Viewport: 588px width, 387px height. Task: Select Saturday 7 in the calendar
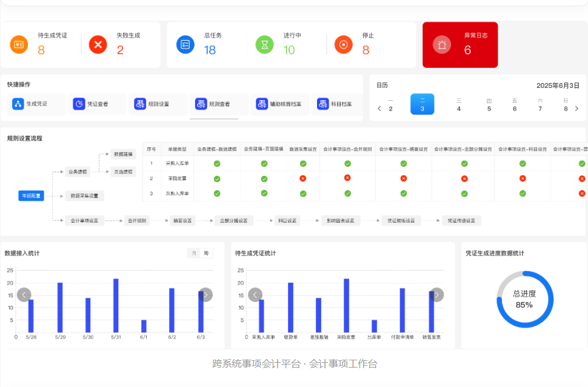coord(540,105)
